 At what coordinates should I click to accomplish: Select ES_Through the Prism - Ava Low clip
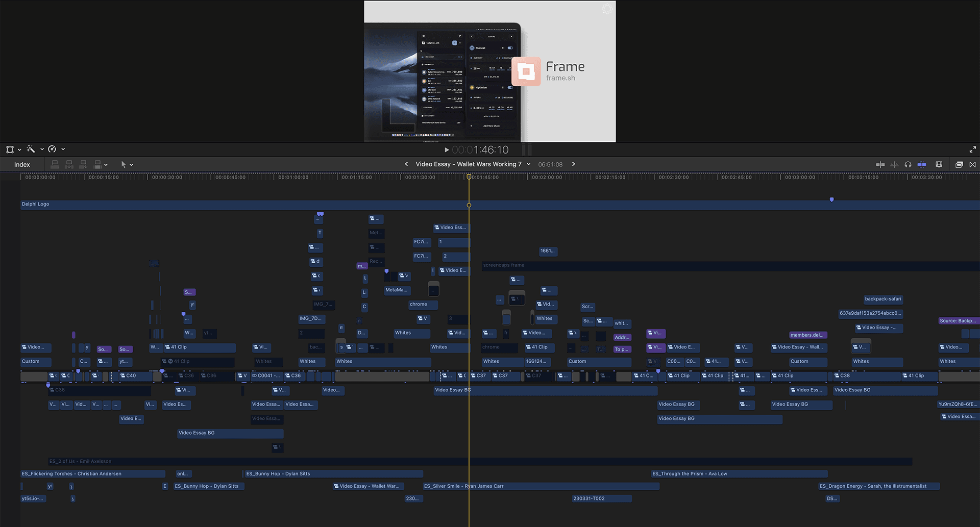(x=739, y=473)
